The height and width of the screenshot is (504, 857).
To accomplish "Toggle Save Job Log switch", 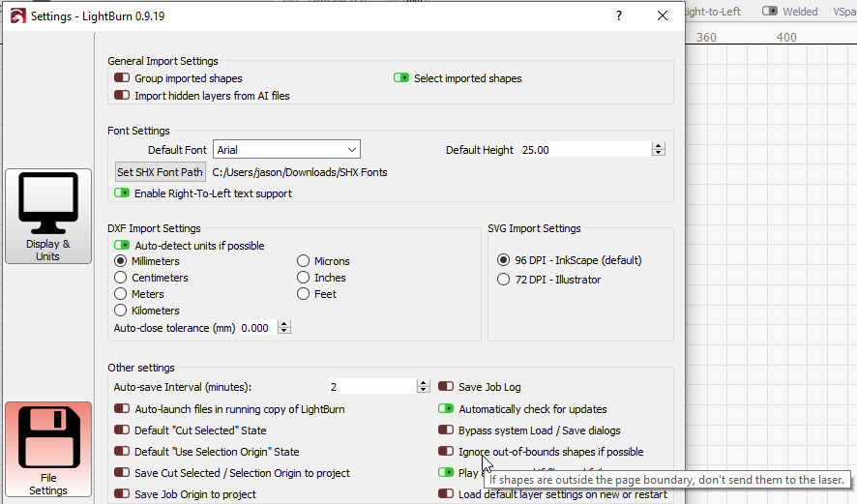I will 446,387.
